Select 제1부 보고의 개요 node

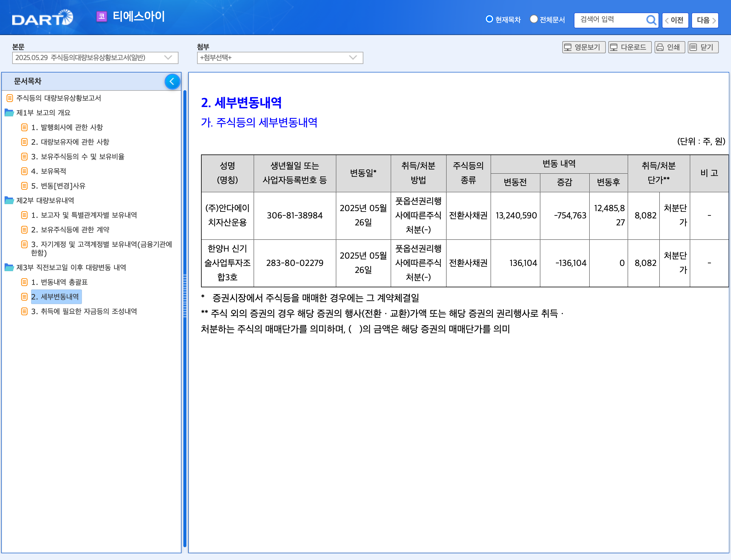43,113
